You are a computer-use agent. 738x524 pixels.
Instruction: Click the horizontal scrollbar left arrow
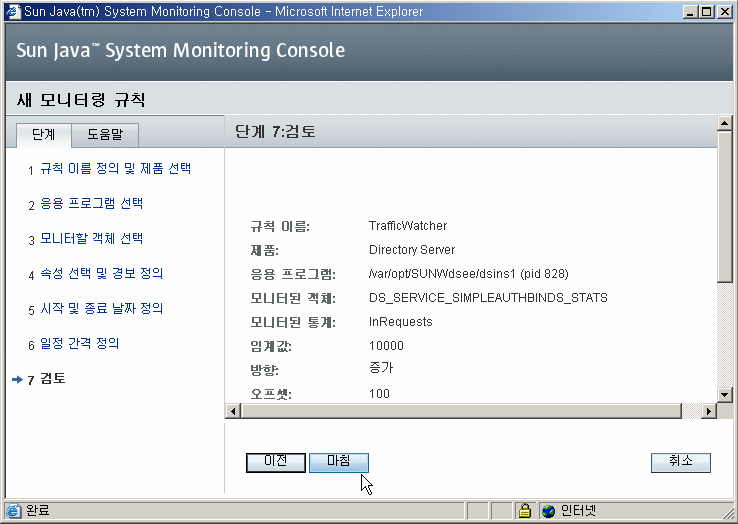(233, 411)
